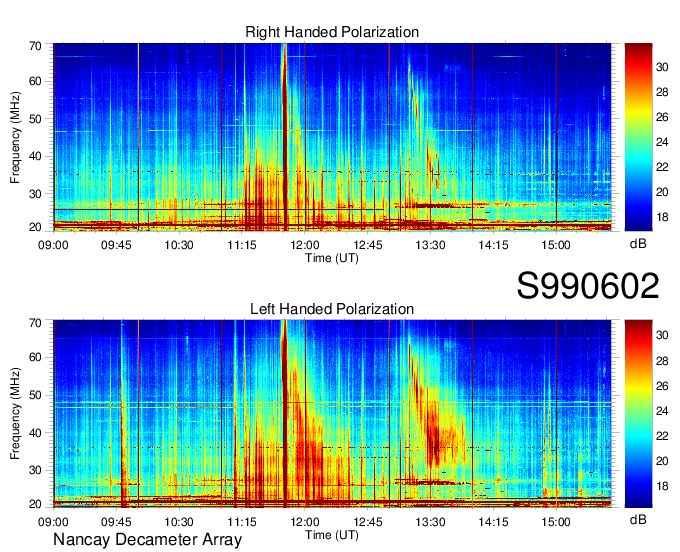Click the Left Handed polarization spectrogram image
680x552 pixels.
pos(332,414)
